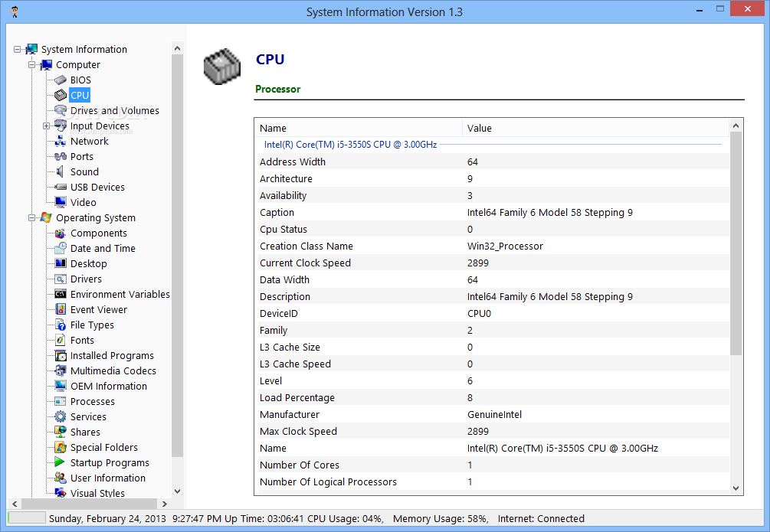
Task: Click the Input Devices mouse icon
Action: 60,126
